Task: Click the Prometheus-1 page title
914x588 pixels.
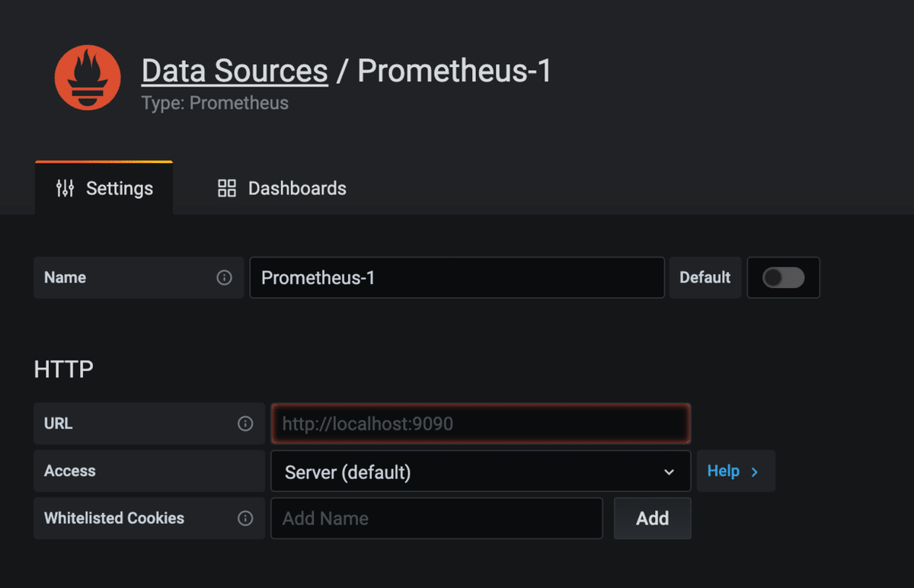Action: tap(455, 71)
